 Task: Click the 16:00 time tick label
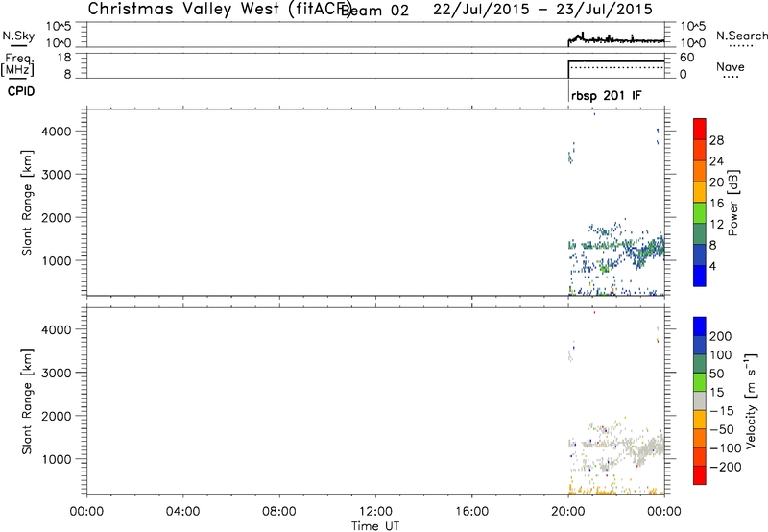tap(471, 512)
